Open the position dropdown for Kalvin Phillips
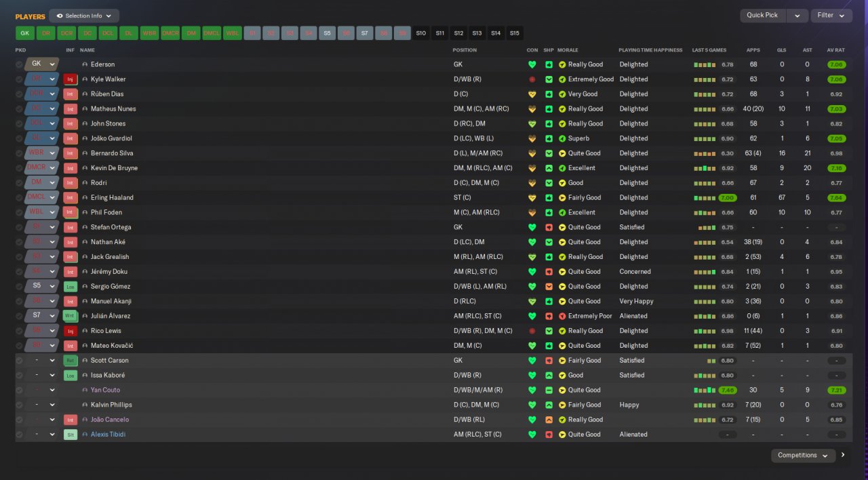Image resolution: width=868 pixels, height=480 pixels. [x=42, y=405]
